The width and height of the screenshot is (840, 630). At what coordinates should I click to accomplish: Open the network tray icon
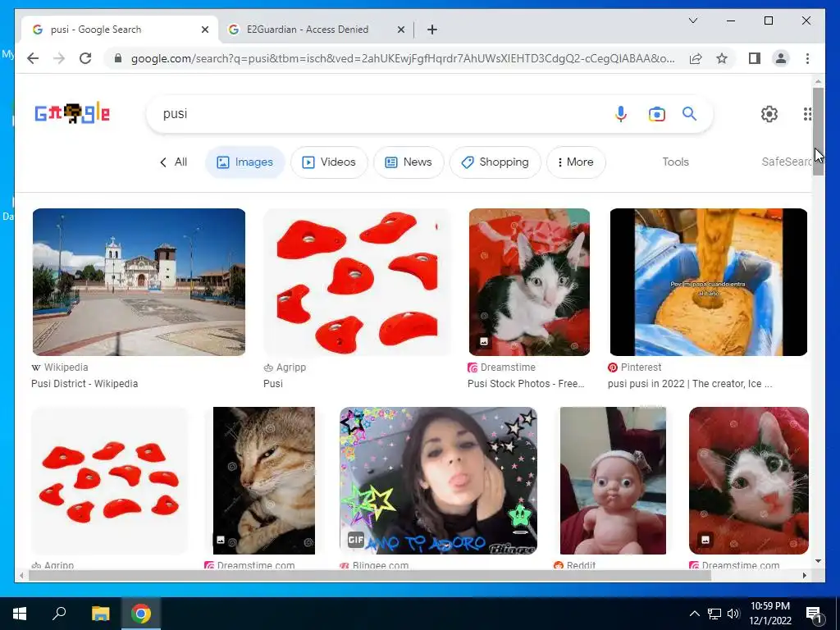pos(714,614)
